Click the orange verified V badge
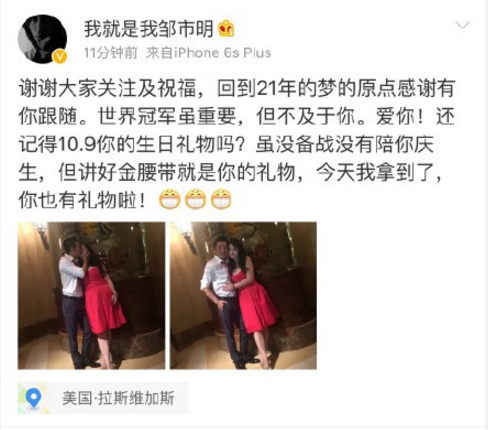 click(60, 57)
